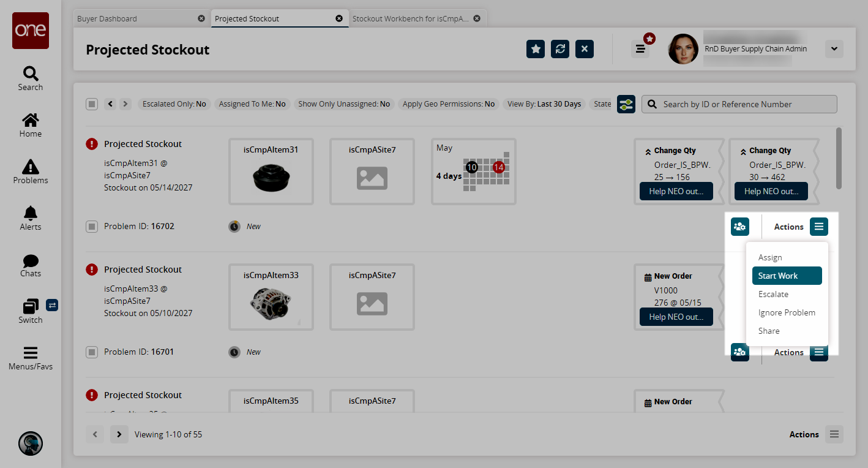Toggle the Assigned To Me filter
The image size is (868, 468).
[x=252, y=104]
